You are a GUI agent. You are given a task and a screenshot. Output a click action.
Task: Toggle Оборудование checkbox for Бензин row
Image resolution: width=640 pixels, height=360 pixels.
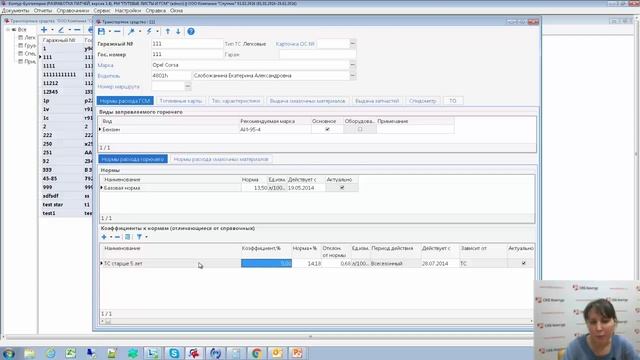point(360,129)
